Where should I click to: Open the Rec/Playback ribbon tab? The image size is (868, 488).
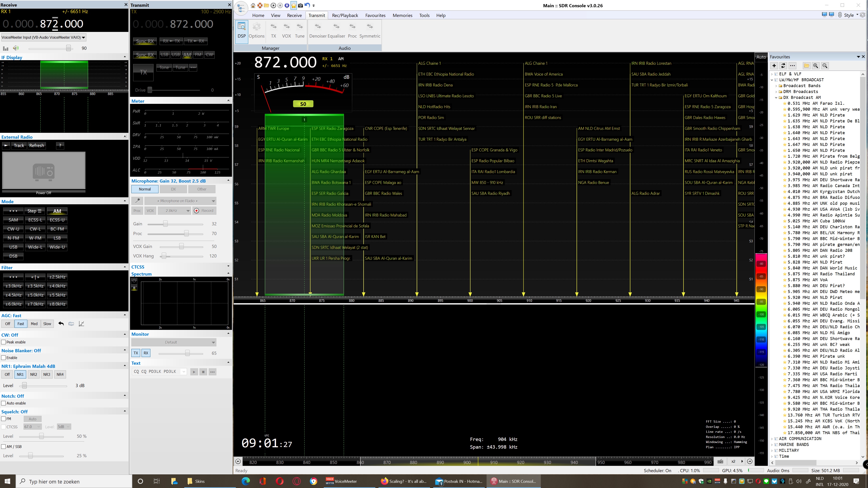point(345,15)
